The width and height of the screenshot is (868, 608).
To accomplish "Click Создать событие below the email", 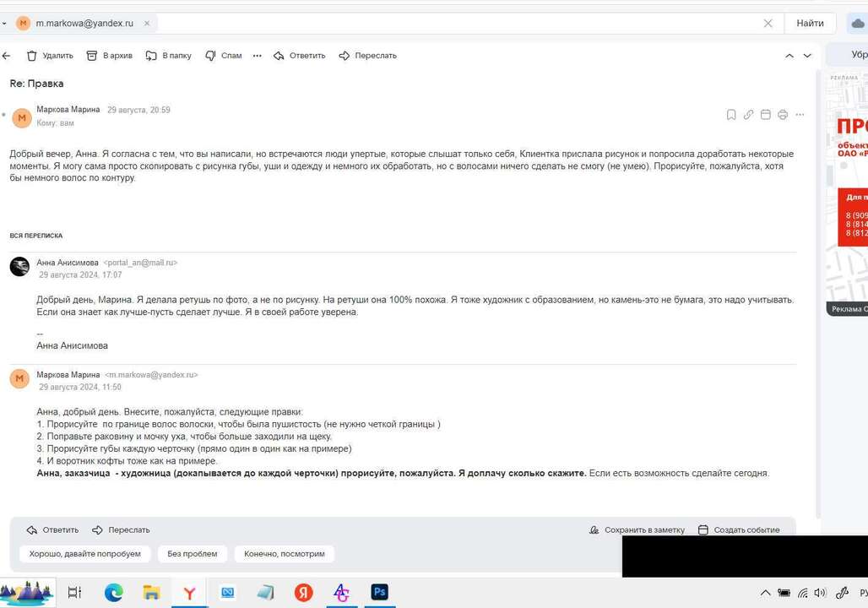I will tap(738, 530).
